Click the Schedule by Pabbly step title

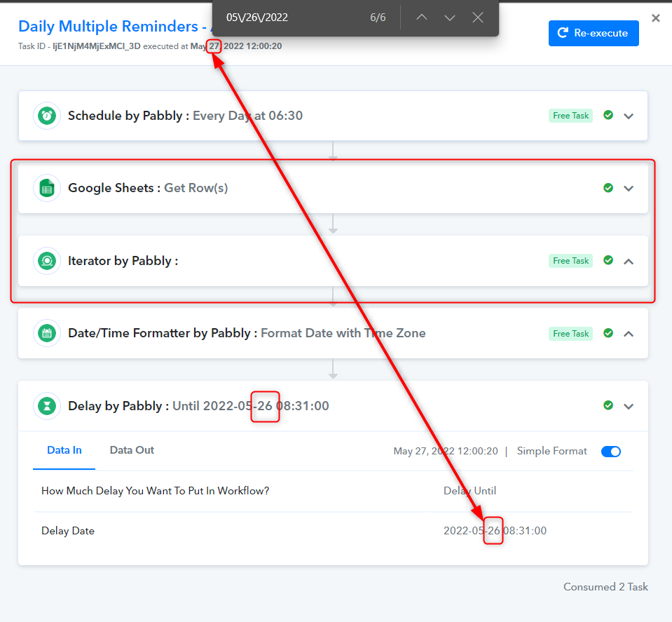pos(185,116)
